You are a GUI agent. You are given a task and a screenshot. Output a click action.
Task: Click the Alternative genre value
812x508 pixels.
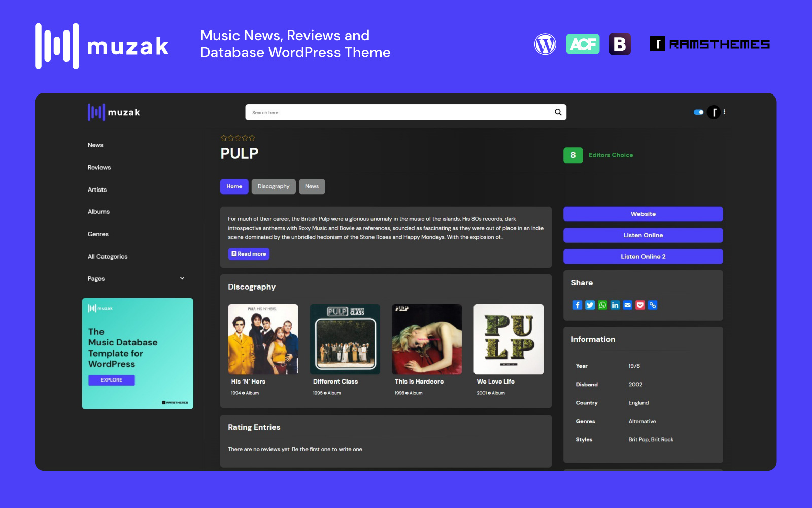pyautogui.click(x=642, y=422)
